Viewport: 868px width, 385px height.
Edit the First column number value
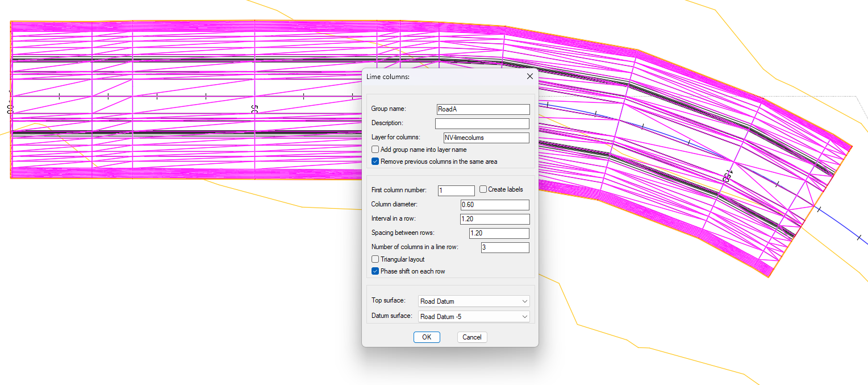[x=456, y=190]
